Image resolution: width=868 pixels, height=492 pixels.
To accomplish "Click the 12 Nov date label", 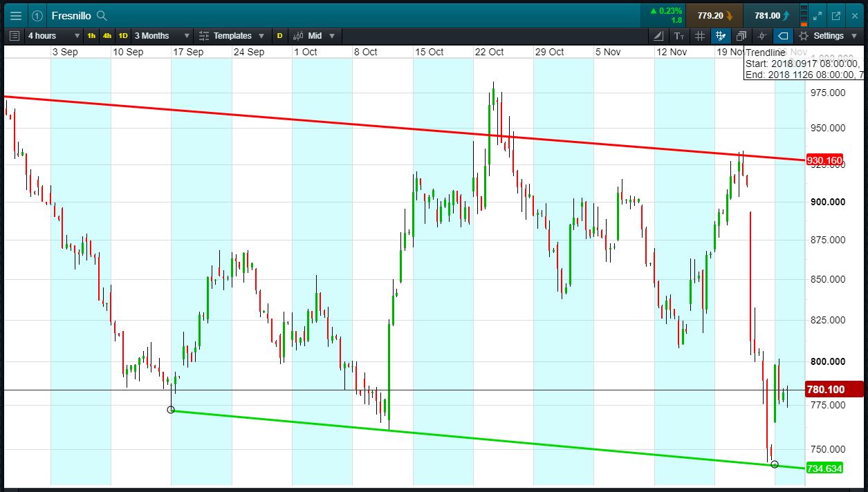I will [672, 52].
